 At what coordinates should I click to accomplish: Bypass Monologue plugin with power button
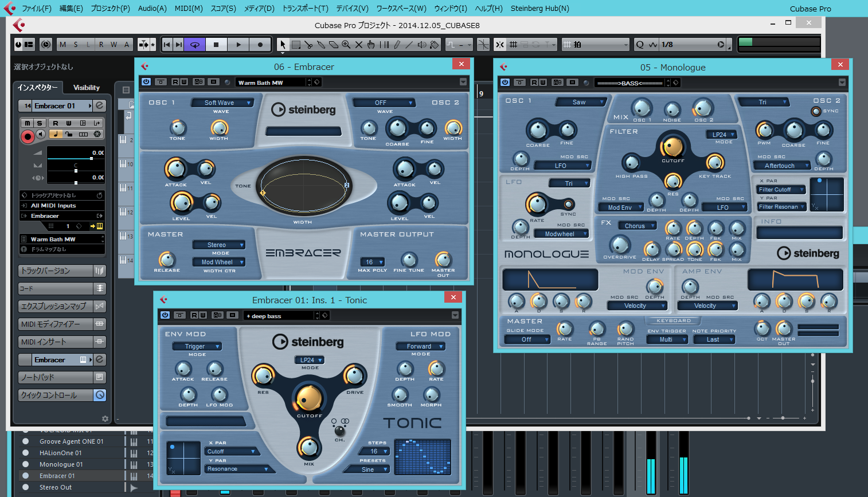coord(505,83)
